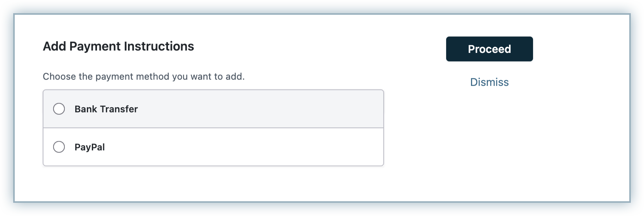Dismiss the payment instructions dialog

489,82
